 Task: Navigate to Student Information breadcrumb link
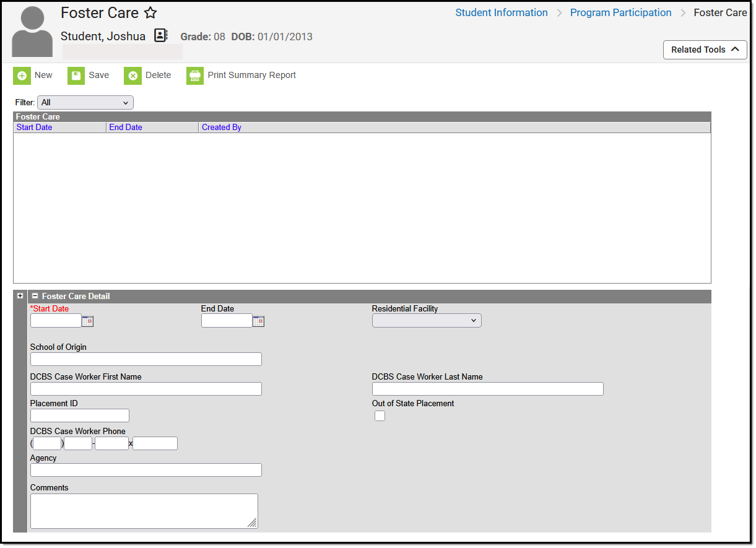(x=501, y=12)
